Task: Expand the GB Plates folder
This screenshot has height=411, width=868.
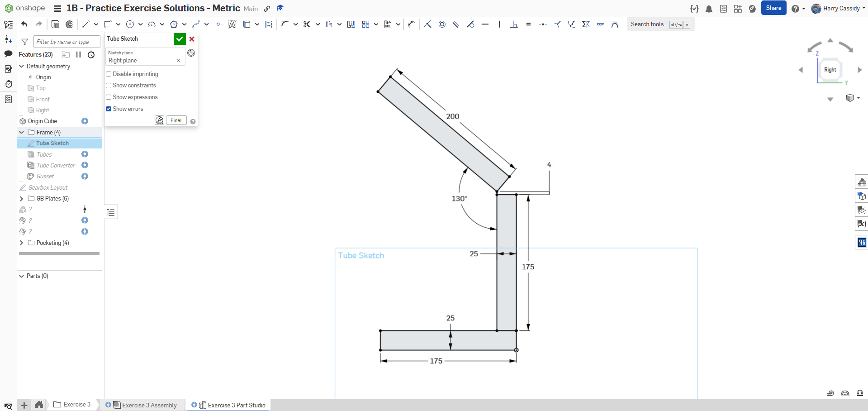Action: point(21,199)
